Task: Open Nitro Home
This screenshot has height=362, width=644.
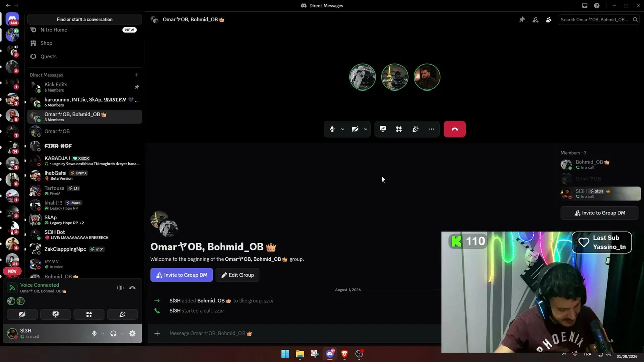Action: (85, 30)
